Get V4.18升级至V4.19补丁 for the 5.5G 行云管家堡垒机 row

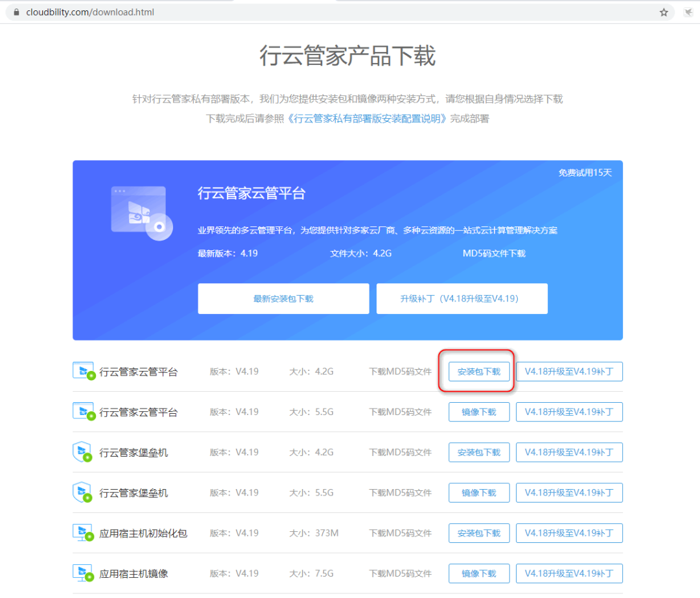569,492
